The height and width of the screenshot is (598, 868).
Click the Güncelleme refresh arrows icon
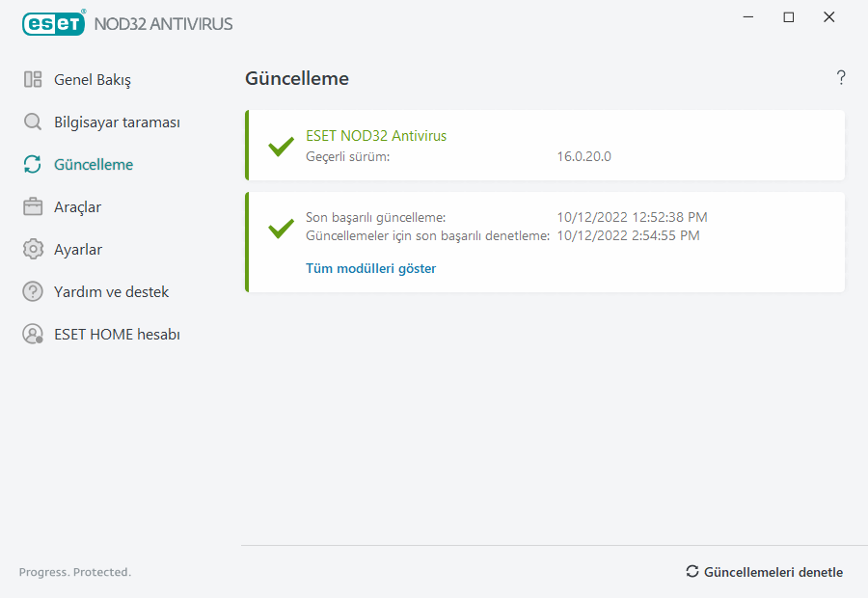(33, 165)
